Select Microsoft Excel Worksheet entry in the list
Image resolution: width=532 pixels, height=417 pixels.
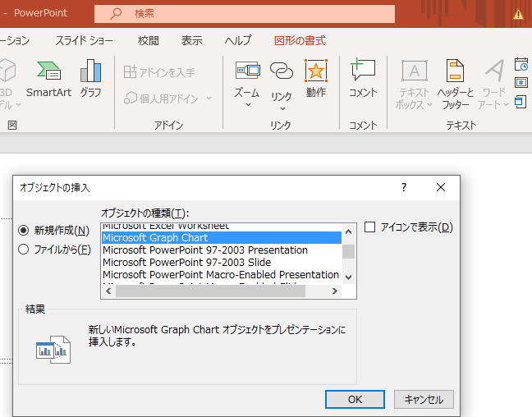[x=222, y=227]
